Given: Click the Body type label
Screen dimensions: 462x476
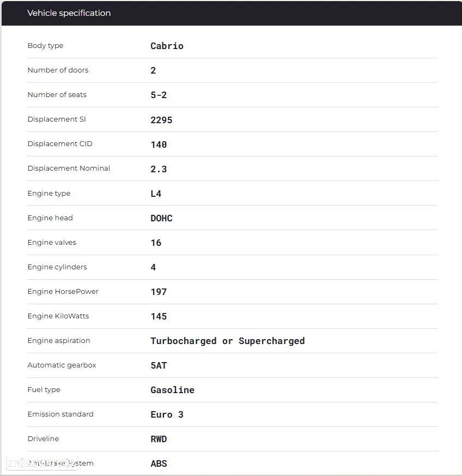Looking at the screenshot, I should (x=46, y=46).
